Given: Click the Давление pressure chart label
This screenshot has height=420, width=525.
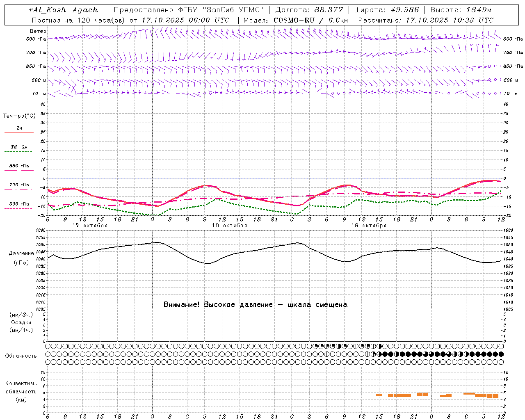Looking at the screenshot, I should click(21, 253).
